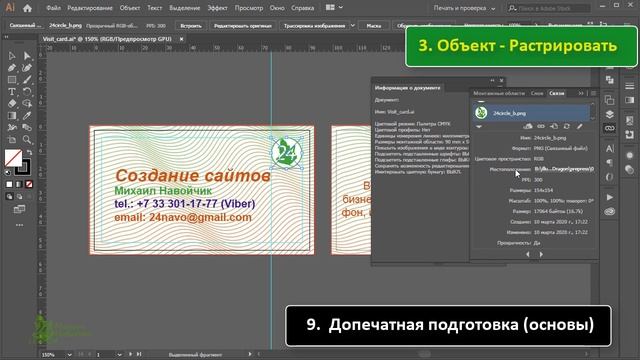Open Image Trace presets dropdown arrow
Image resolution: width=640 pixels, height=360 pixels.
(x=353, y=25)
